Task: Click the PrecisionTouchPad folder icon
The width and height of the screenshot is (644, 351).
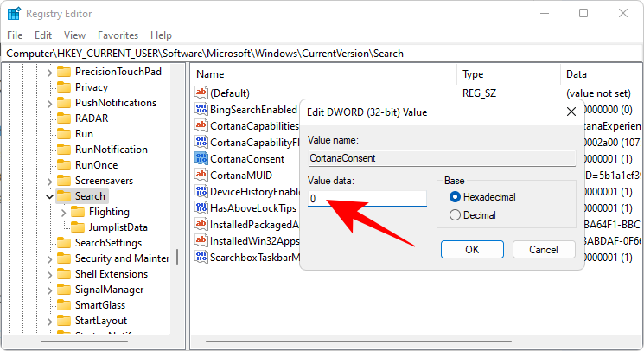Action: (64, 72)
